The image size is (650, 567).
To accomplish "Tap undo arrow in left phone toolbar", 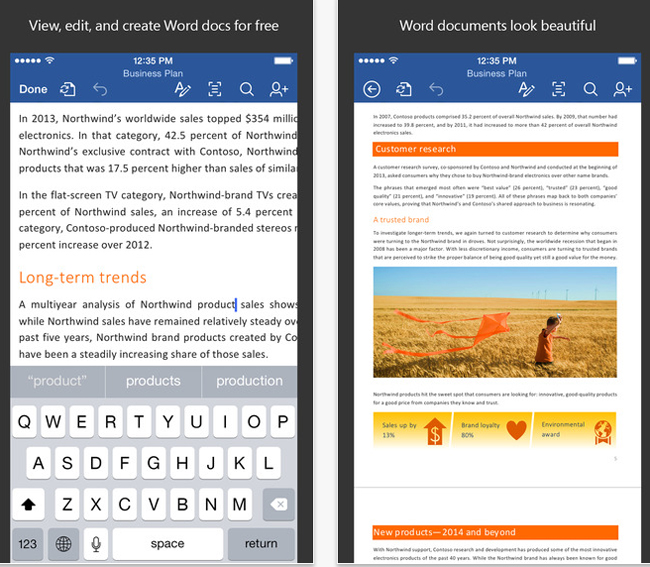I will tap(100, 89).
